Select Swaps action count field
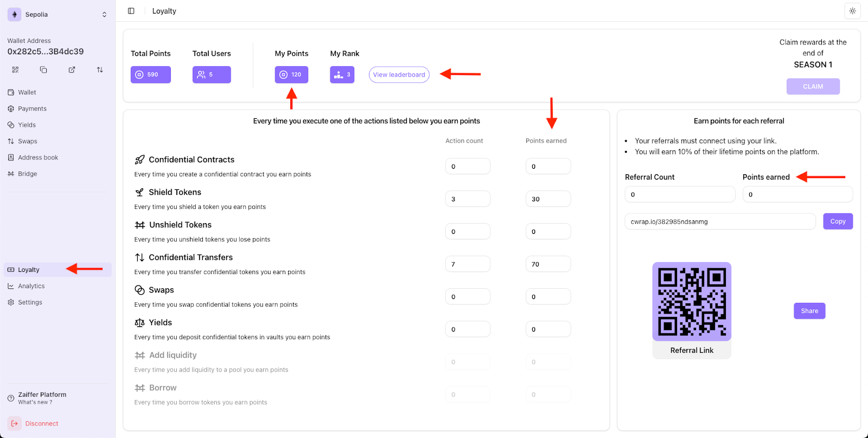 pos(468,296)
